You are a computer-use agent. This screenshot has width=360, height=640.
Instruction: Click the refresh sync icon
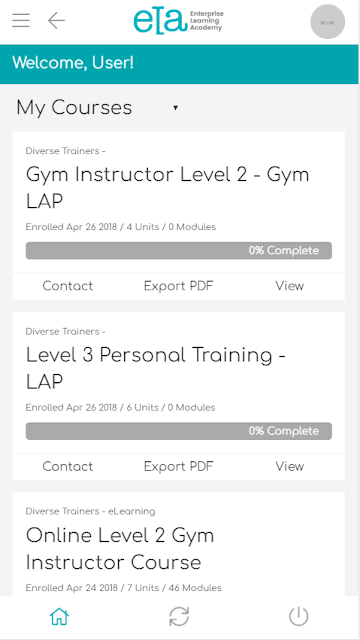click(x=179, y=616)
